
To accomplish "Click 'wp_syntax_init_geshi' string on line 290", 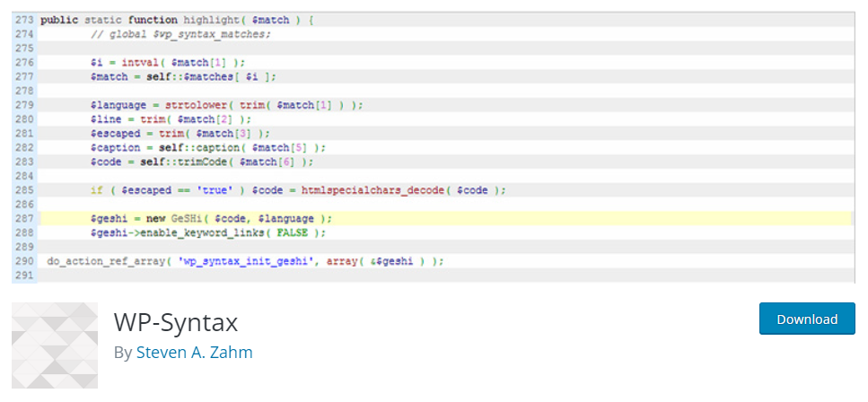I will 246,261.
